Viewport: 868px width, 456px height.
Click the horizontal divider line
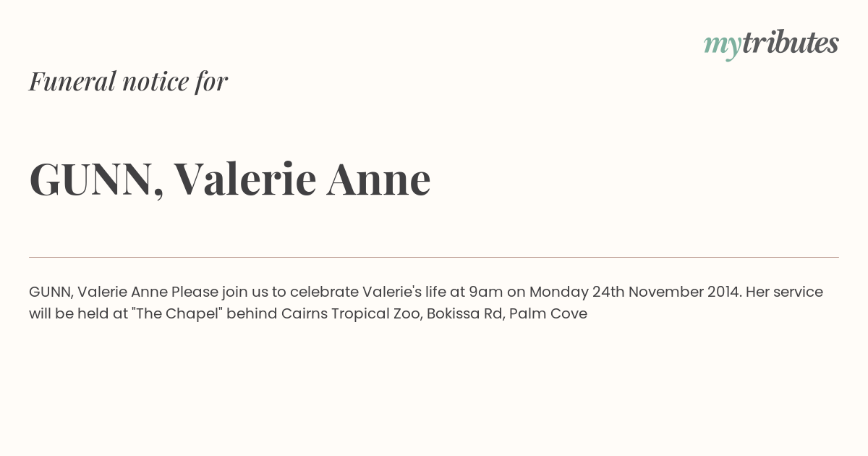pyautogui.click(x=434, y=257)
